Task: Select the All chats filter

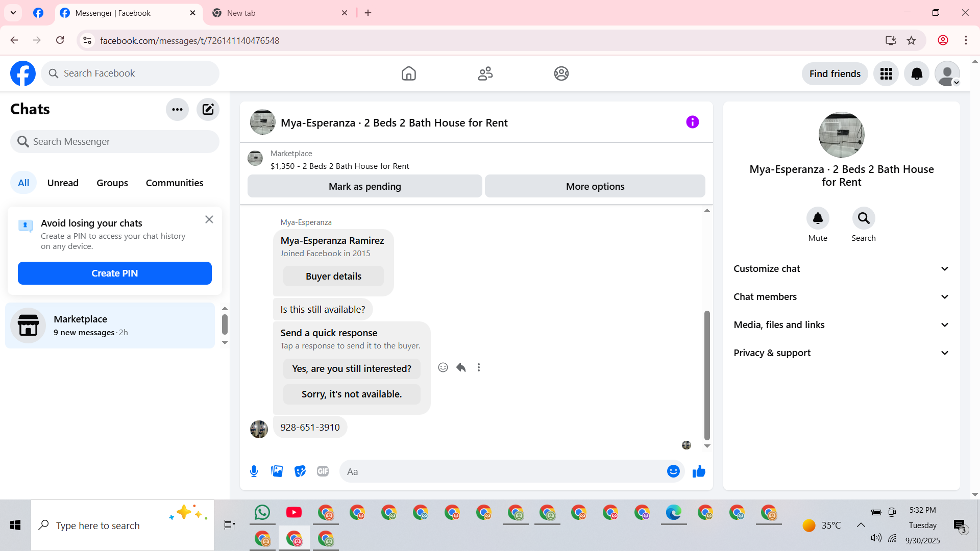Action: [x=23, y=183]
